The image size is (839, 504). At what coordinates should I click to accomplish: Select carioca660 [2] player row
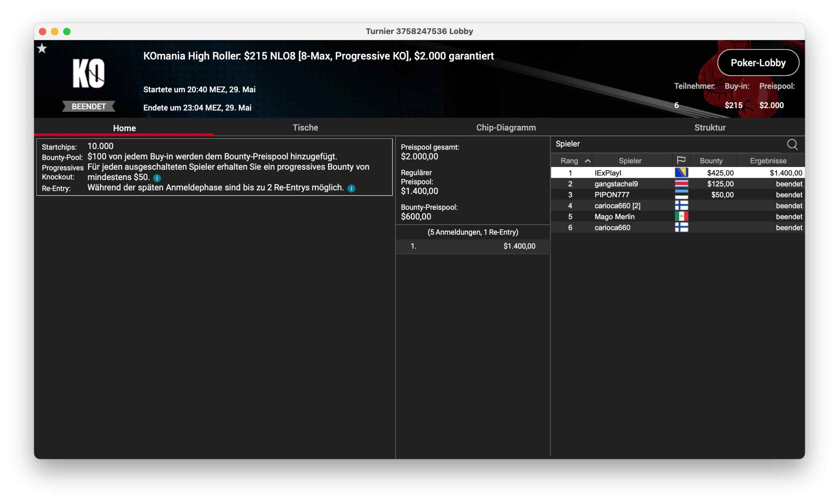click(617, 205)
